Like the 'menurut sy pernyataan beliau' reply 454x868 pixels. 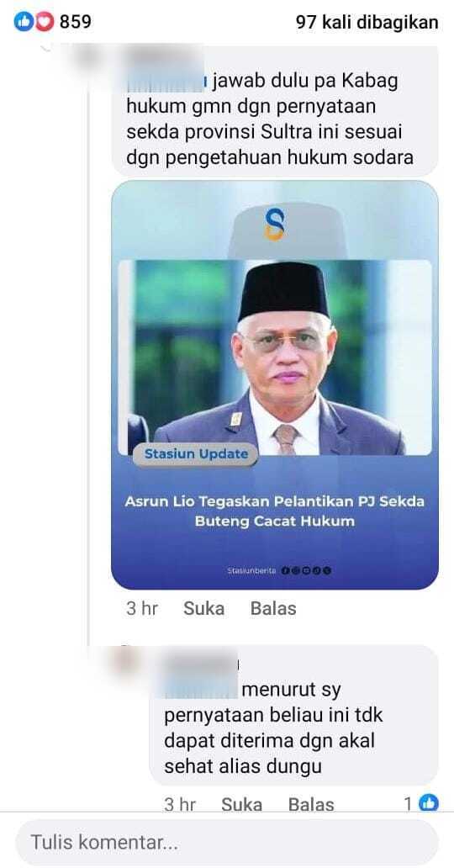click(241, 804)
